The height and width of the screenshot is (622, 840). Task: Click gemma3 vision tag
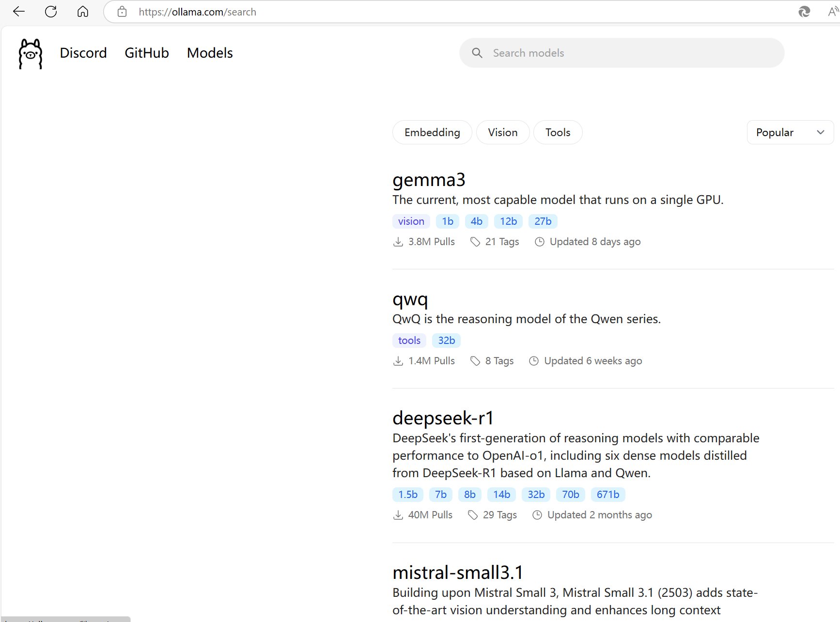click(x=411, y=221)
